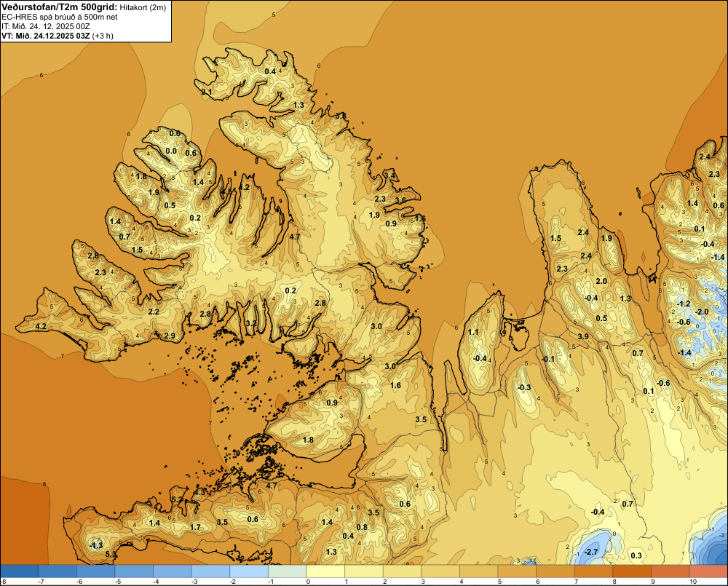Pick the pale green legend swatch between -1 and 0
Image resolution: width=728 pixels, height=586 pixels.
point(288,571)
